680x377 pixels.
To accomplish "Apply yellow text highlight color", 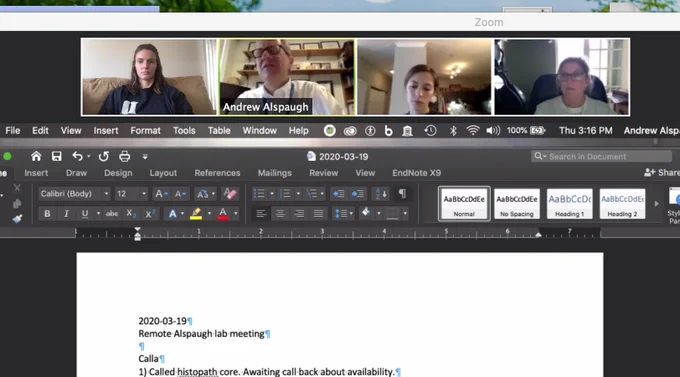I will coord(196,213).
